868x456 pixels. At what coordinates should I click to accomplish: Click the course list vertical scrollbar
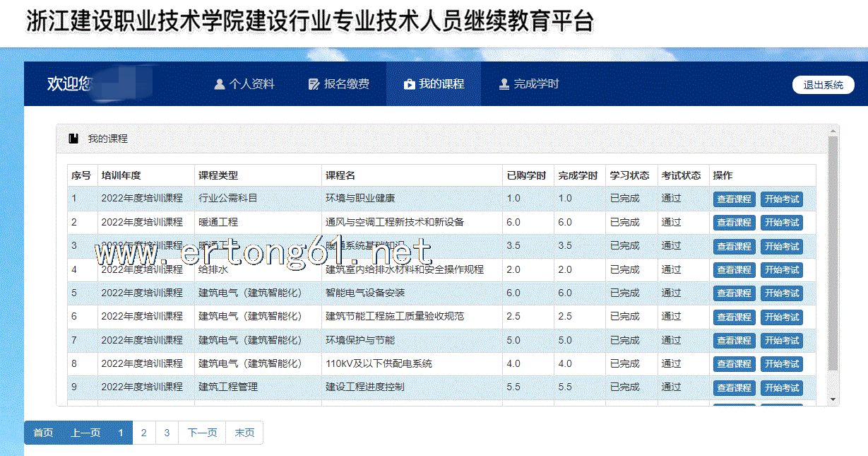click(x=833, y=255)
